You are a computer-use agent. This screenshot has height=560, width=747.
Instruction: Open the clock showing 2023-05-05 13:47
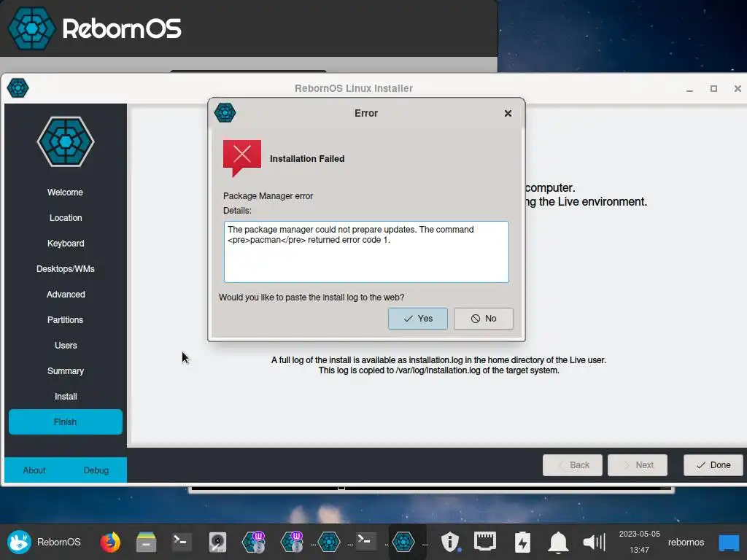(x=639, y=542)
